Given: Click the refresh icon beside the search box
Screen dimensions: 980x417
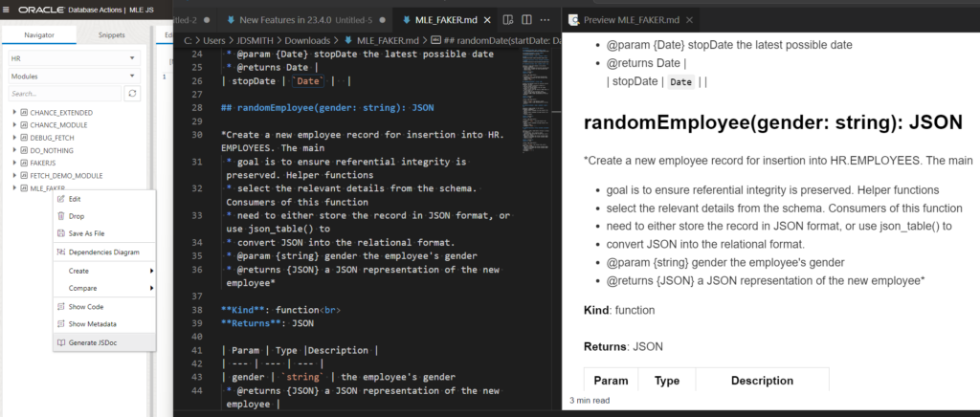Looking at the screenshot, I should [132, 94].
